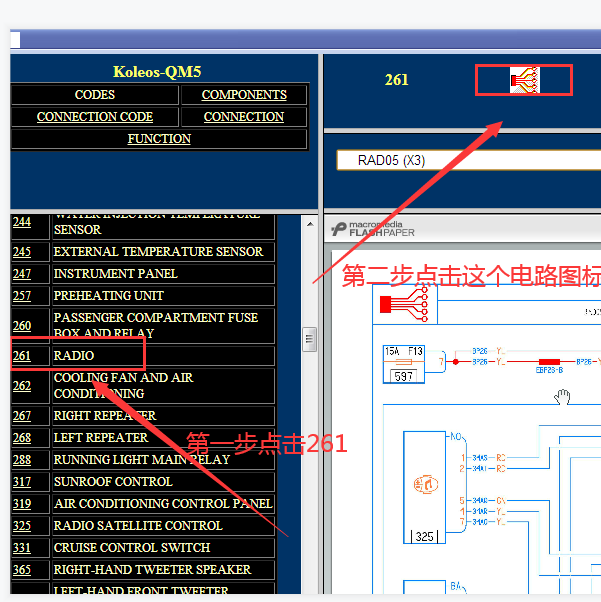
Task: Select PREHEATING UNIT row text
Action: pyautogui.click(x=109, y=296)
